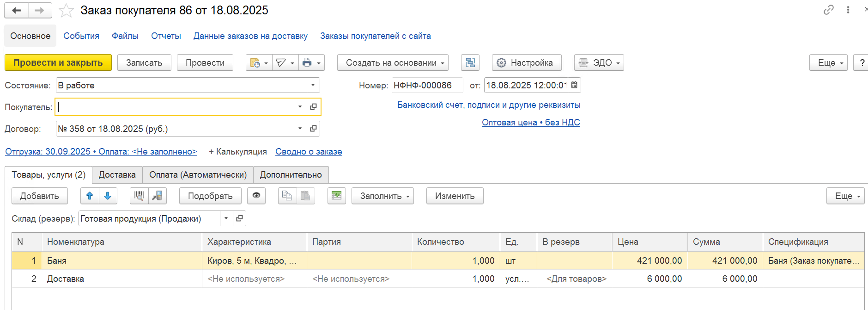Click the barcode scanner icon
The height and width of the screenshot is (310, 868).
pyautogui.click(x=139, y=196)
